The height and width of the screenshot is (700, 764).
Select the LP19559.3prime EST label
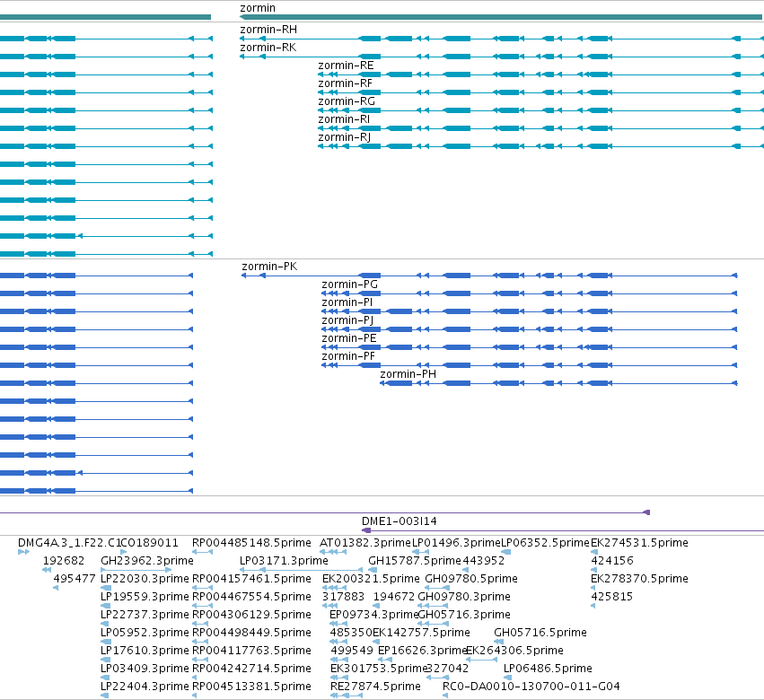[x=145, y=597]
